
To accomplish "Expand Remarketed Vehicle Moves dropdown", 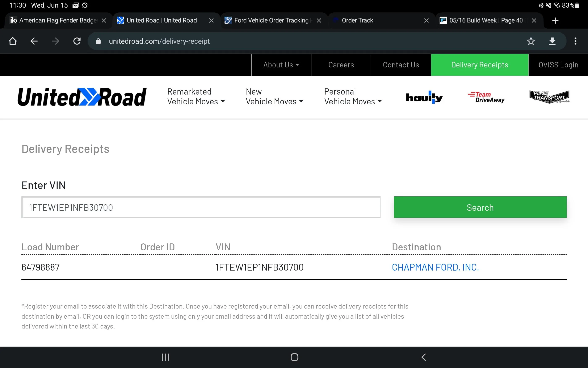I will tap(196, 97).
